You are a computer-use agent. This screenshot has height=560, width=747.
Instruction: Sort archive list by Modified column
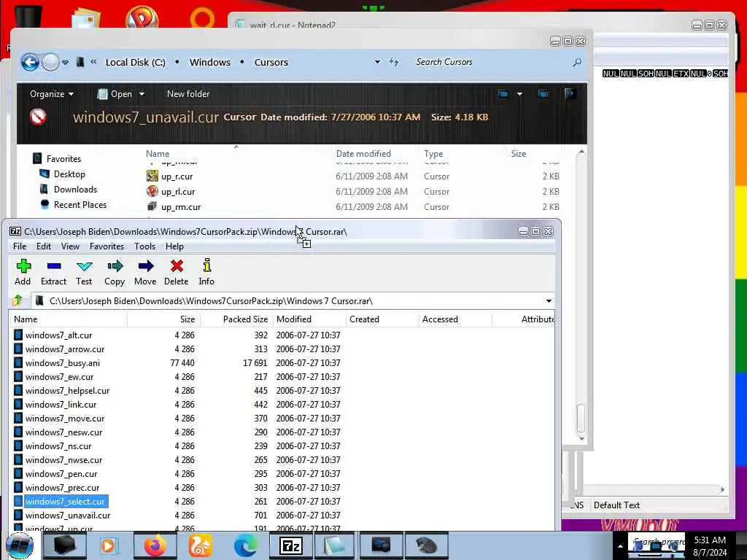(309, 319)
